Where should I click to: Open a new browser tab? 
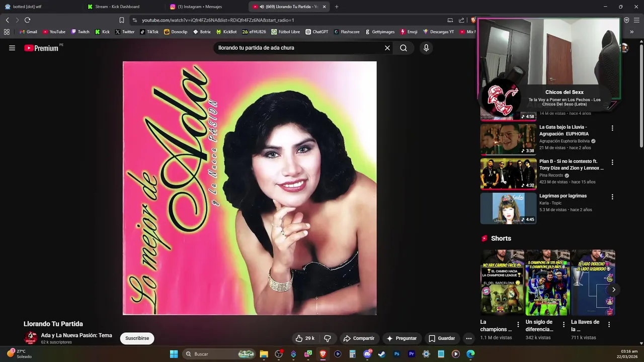coord(337,7)
